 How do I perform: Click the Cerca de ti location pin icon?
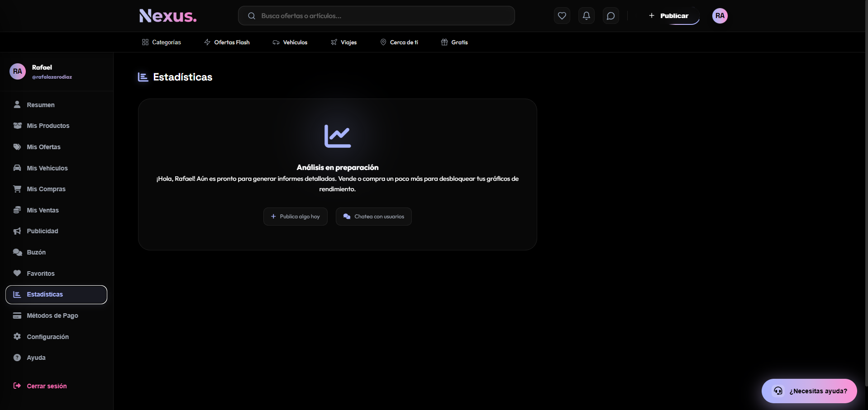click(x=383, y=42)
